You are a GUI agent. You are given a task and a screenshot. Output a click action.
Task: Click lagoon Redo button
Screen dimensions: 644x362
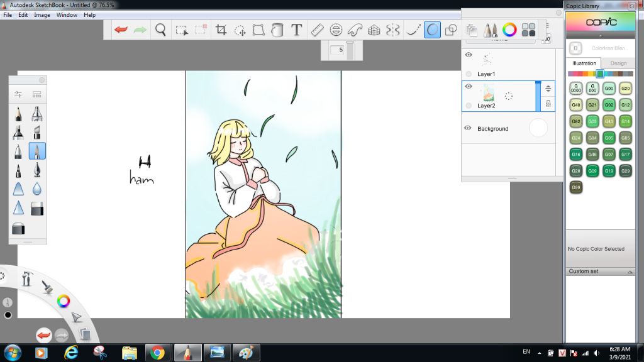point(62,336)
